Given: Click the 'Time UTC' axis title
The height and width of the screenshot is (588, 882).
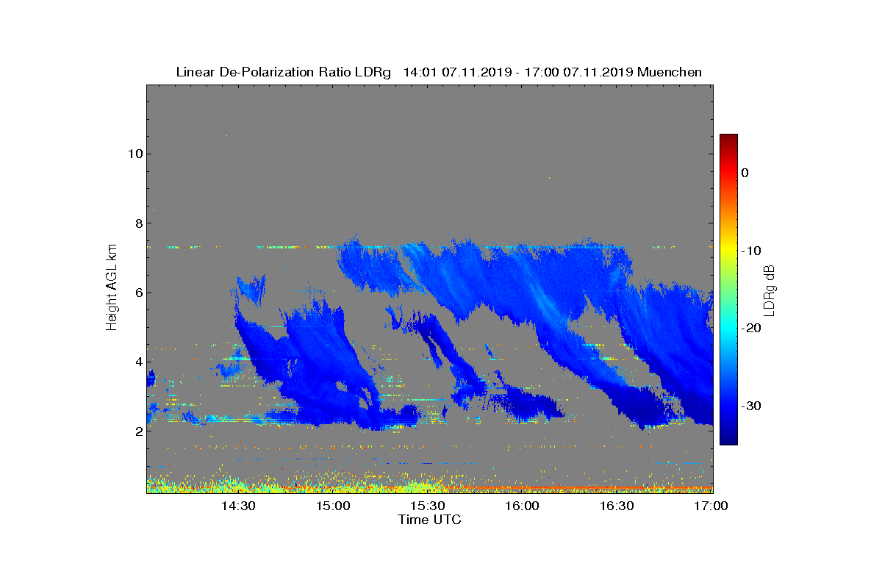Looking at the screenshot, I should (x=430, y=520).
